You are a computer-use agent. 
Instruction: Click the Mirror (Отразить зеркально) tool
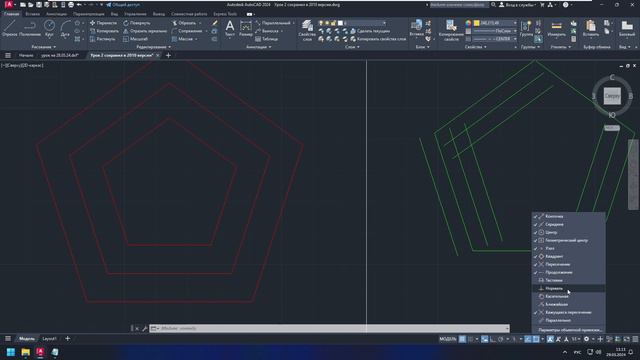tap(145, 31)
